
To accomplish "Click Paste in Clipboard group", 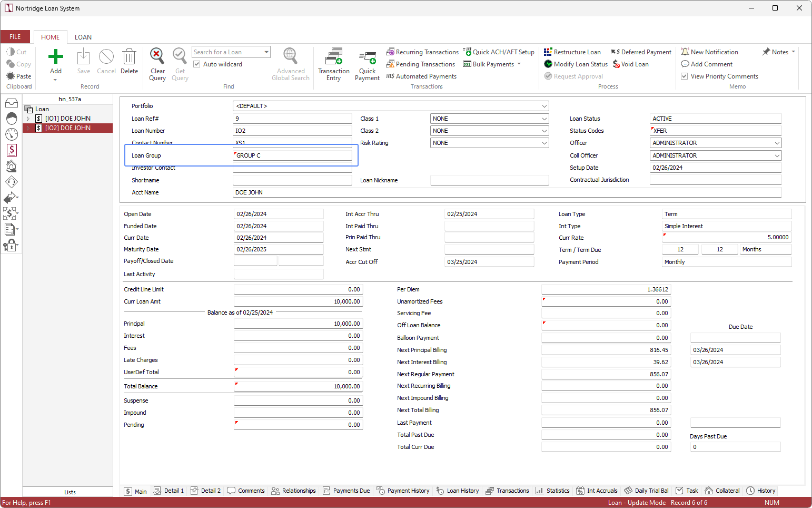I will pyautogui.click(x=19, y=76).
